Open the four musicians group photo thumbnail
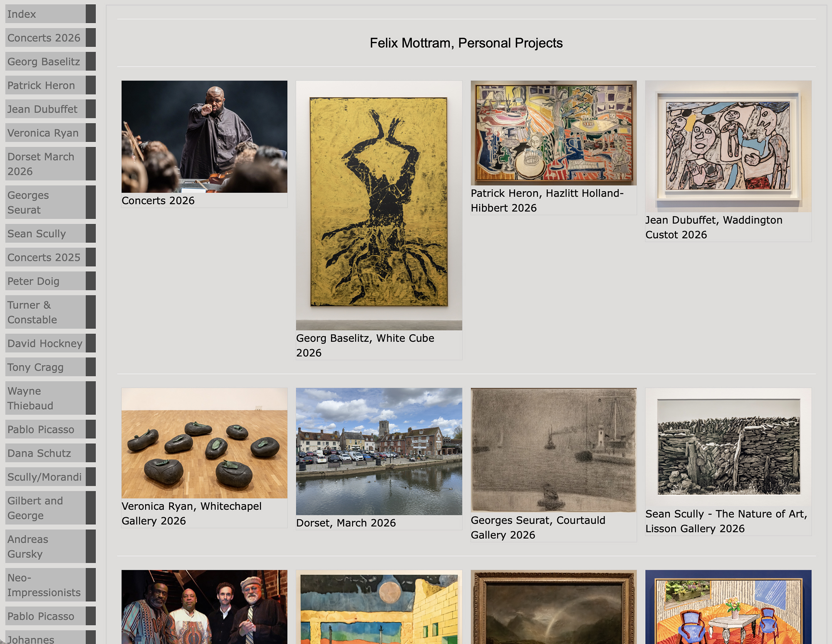 click(x=204, y=607)
